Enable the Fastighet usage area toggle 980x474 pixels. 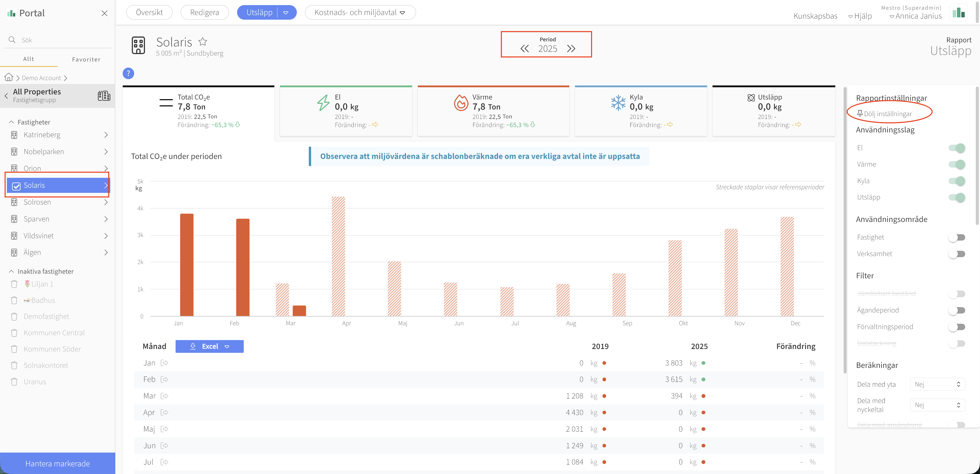(x=957, y=237)
